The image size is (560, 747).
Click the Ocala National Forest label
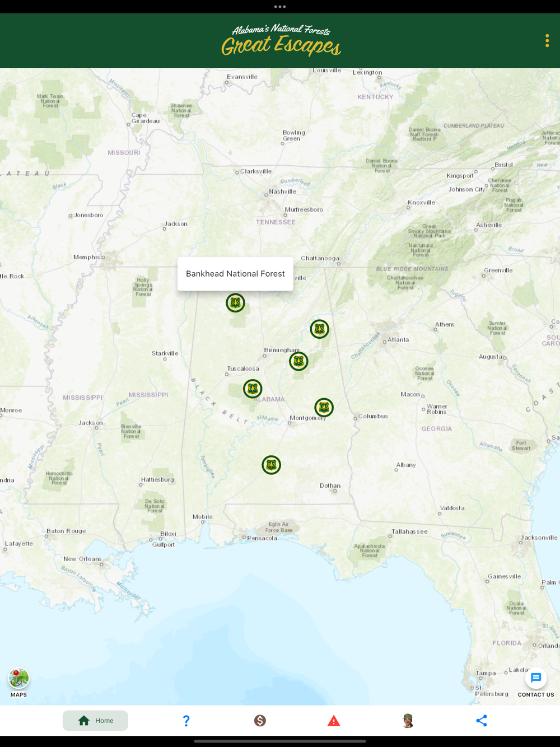click(x=516, y=608)
